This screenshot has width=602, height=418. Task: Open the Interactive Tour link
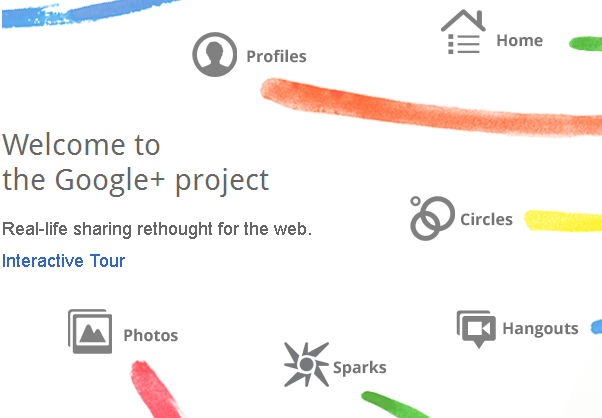[x=63, y=261]
